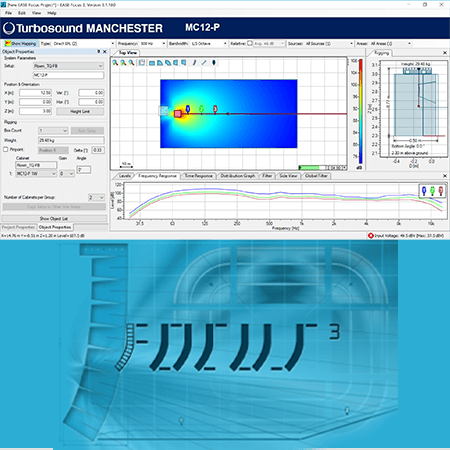Screen dimensions: 450x450
Task: Open the Frequency dropdown
Action: [x=164, y=44]
